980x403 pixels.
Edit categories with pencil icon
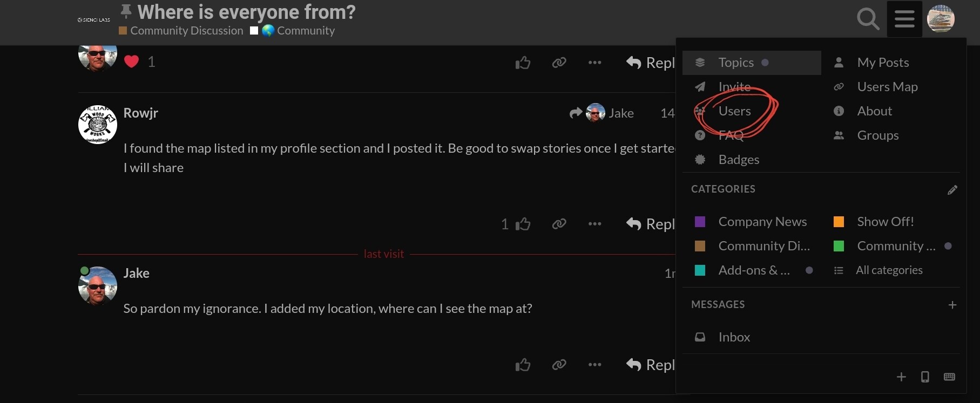[x=952, y=189]
